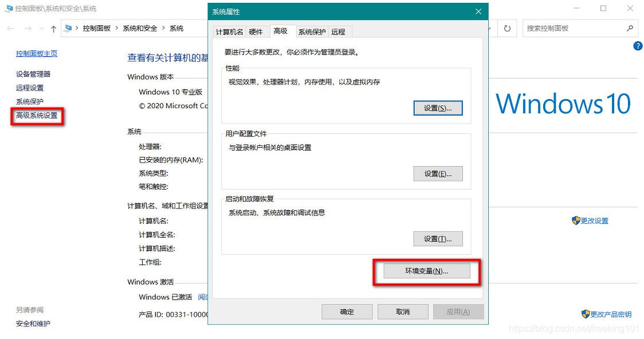Click the 更改产品密钥 link
Image resolution: width=644 pixels, height=339 pixels.
[611, 314]
